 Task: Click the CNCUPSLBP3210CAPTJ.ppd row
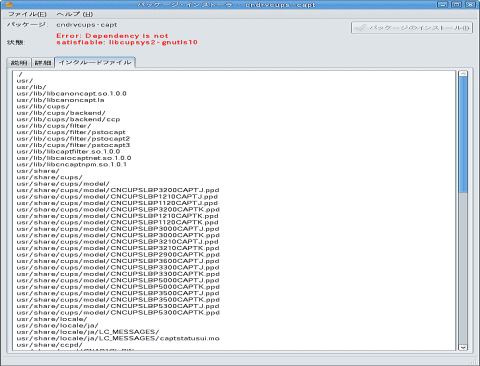[x=117, y=242]
